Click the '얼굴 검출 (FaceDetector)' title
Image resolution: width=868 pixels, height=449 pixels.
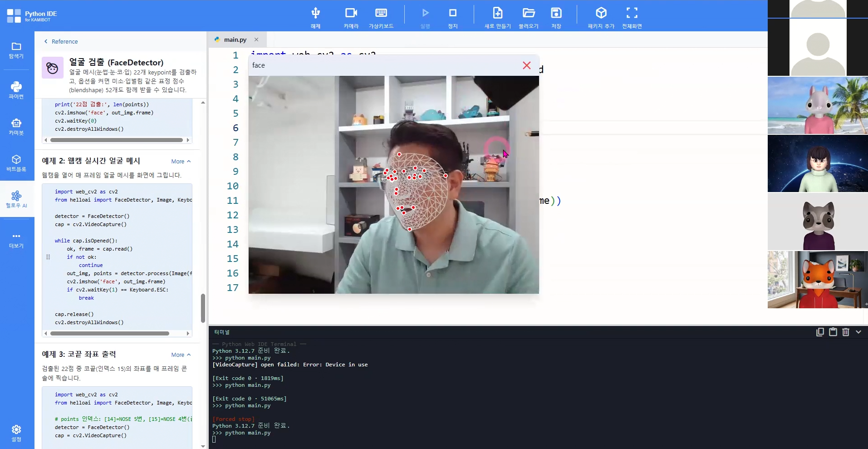(116, 62)
